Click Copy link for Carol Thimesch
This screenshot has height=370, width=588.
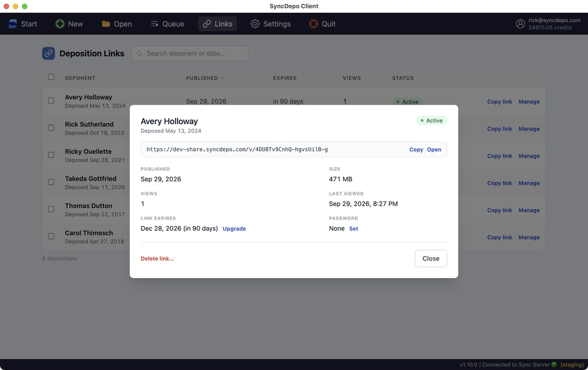[x=500, y=237]
